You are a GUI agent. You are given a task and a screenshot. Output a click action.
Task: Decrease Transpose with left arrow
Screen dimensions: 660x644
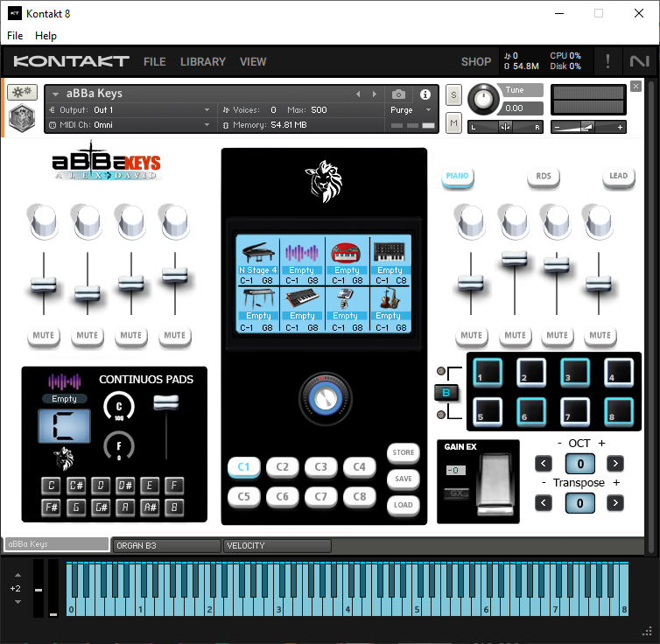coord(543,502)
